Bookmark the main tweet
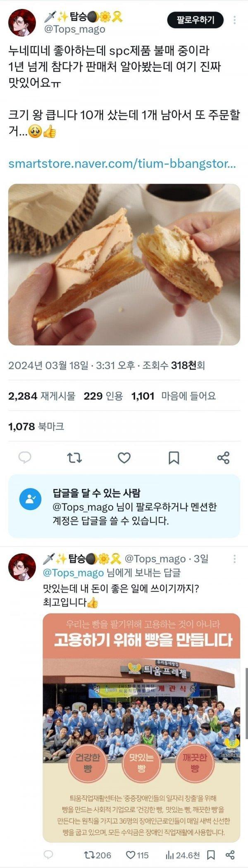This screenshot has height=868, width=248. coord(174,458)
